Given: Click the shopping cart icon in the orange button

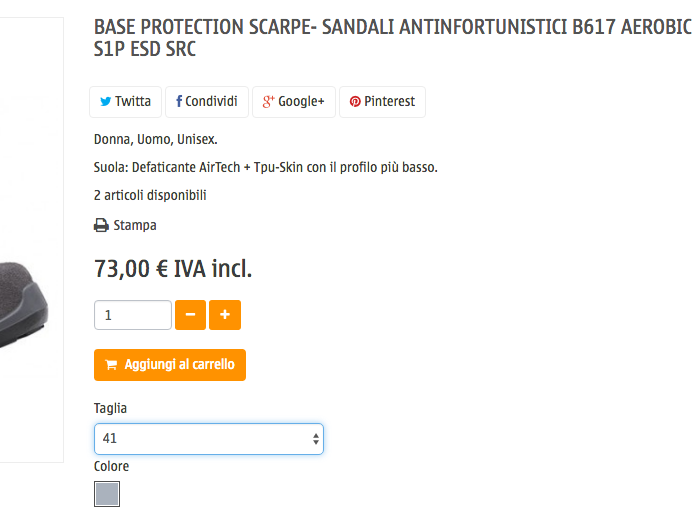Looking at the screenshot, I should [x=111, y=365].
